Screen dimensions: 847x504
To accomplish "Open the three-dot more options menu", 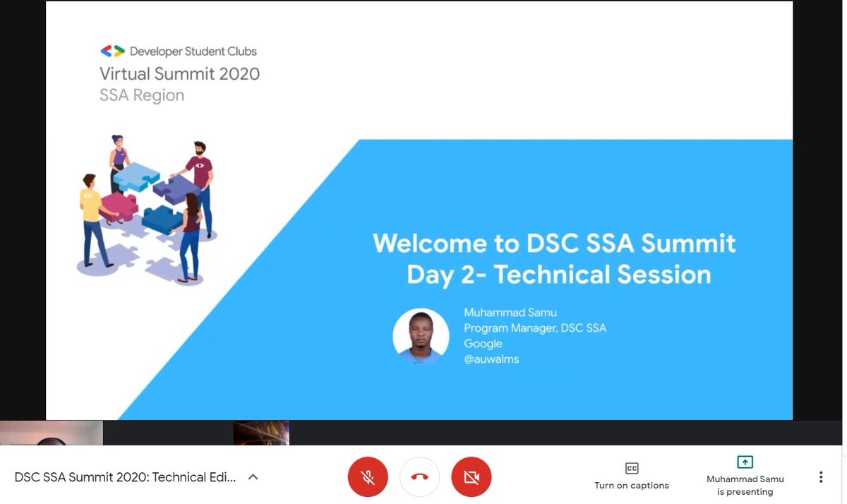I will tap(821, 477).
